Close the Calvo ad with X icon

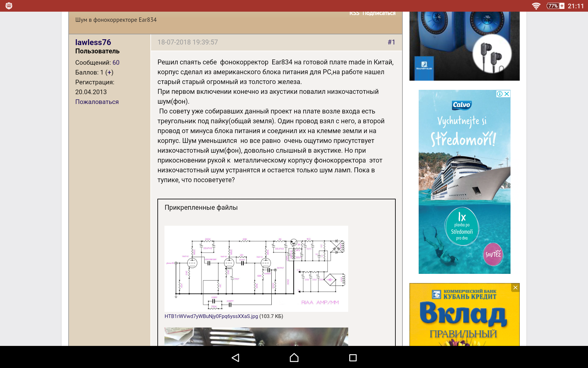(507, 94)
